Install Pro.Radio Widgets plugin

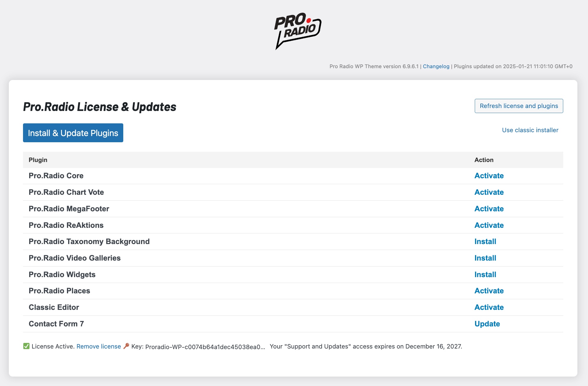pos(485,275)
